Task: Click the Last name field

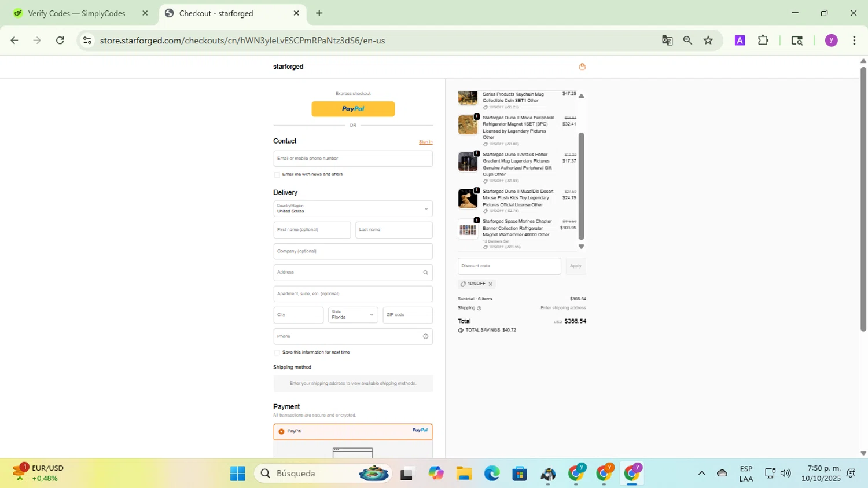Action: point(394,230)
